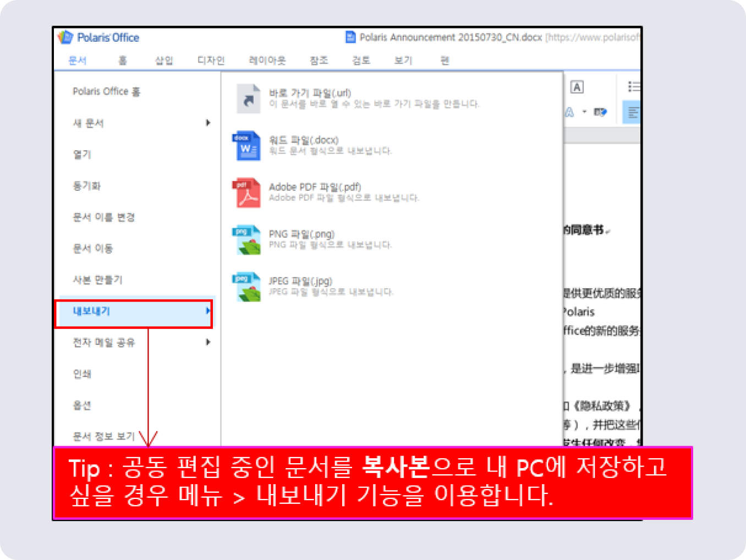The image size is (746, 560).
Task: Open the 검토 tab
Action: (361, 61)
